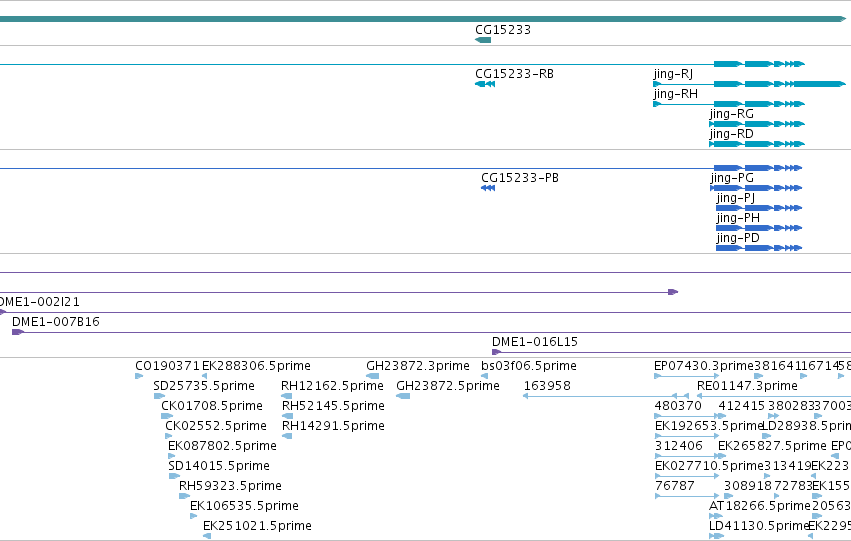The height and width of the screenshot is (541, 851).
Task: Click the 308918 feature label
Action: tap(747, 486)
